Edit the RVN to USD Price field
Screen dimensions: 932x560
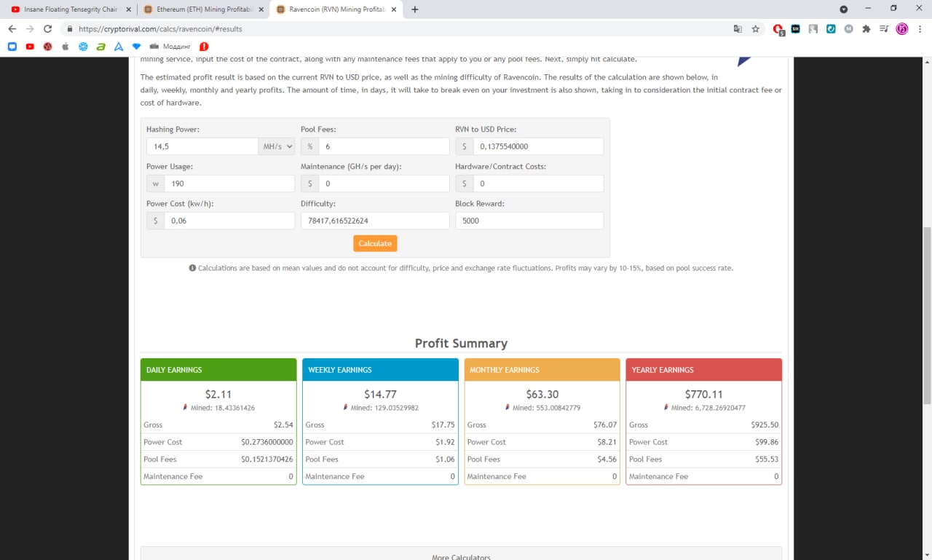point(538,146)
